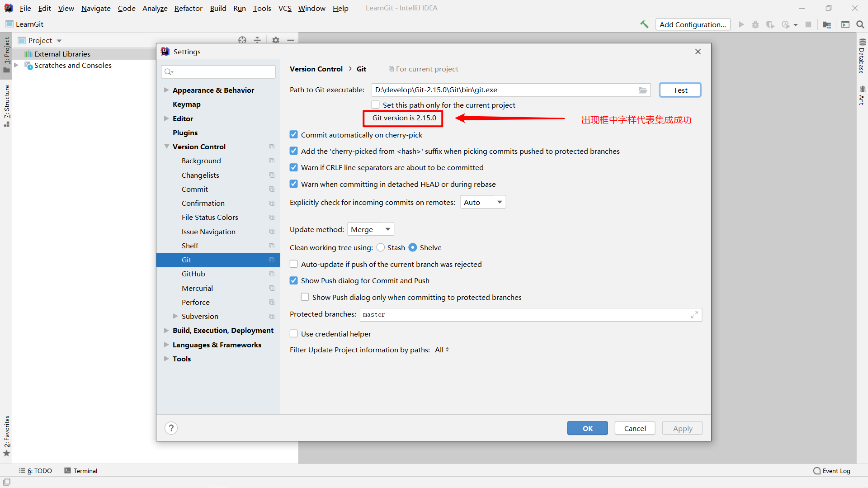Click the Collapse All icon in Project panel
Viewport: 868px width, 488px height.
(257, 40)
